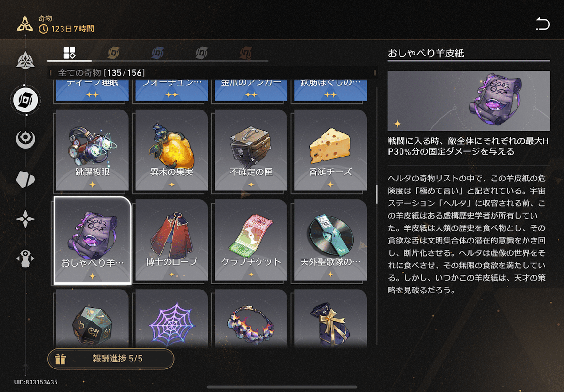Screen dimensions: 564x392
Task: Select the figure-shaped sidebar icon at bottom
Action: click(x=25, y=259)
